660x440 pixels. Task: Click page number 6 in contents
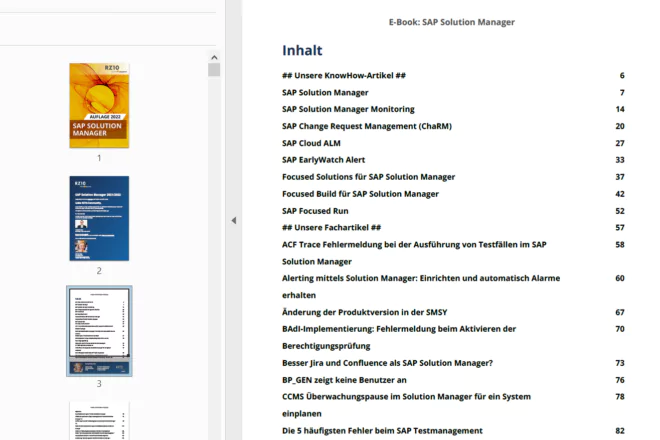(622, 75)
